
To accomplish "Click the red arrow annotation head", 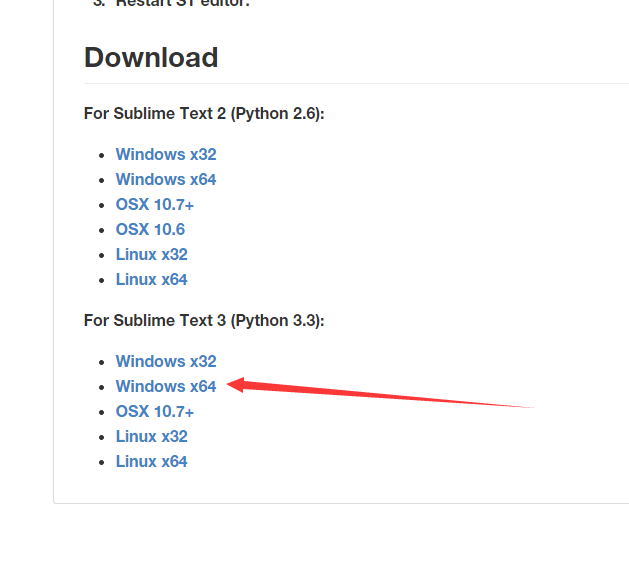I will [236, 384].
